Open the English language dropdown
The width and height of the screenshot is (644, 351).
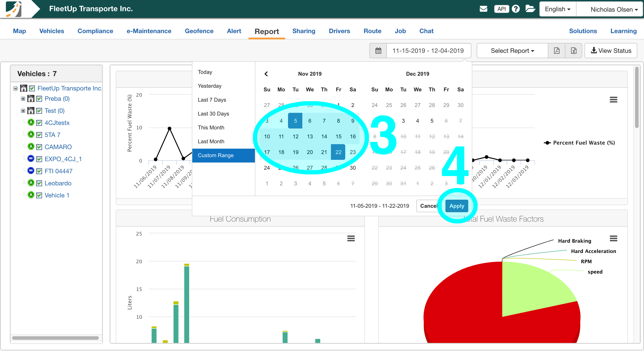558,9
